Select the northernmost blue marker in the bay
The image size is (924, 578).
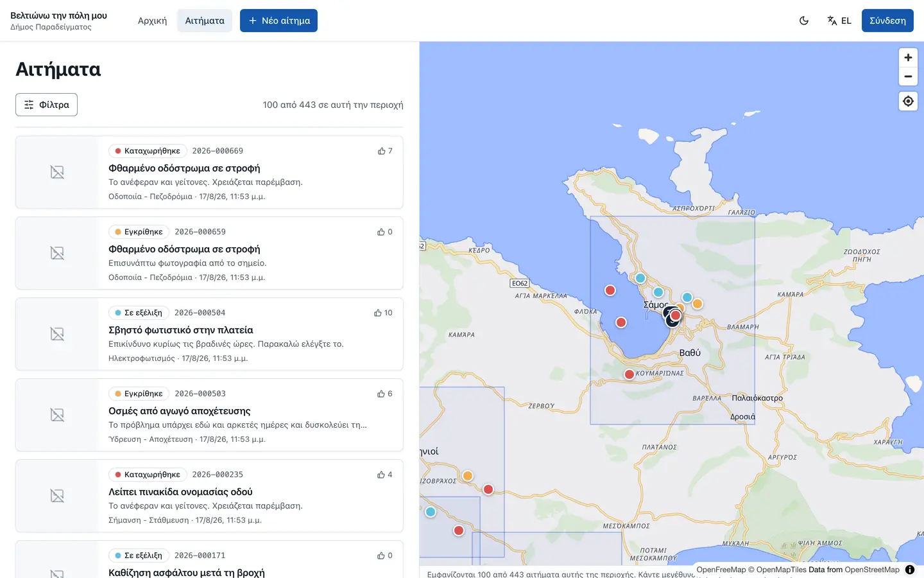pos(640,278)
